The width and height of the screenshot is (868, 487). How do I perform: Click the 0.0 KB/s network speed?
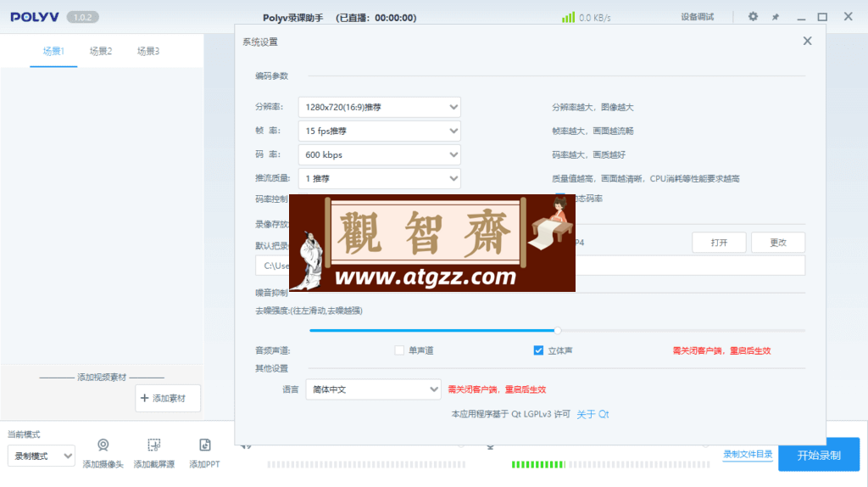click(x=594, y=18)
